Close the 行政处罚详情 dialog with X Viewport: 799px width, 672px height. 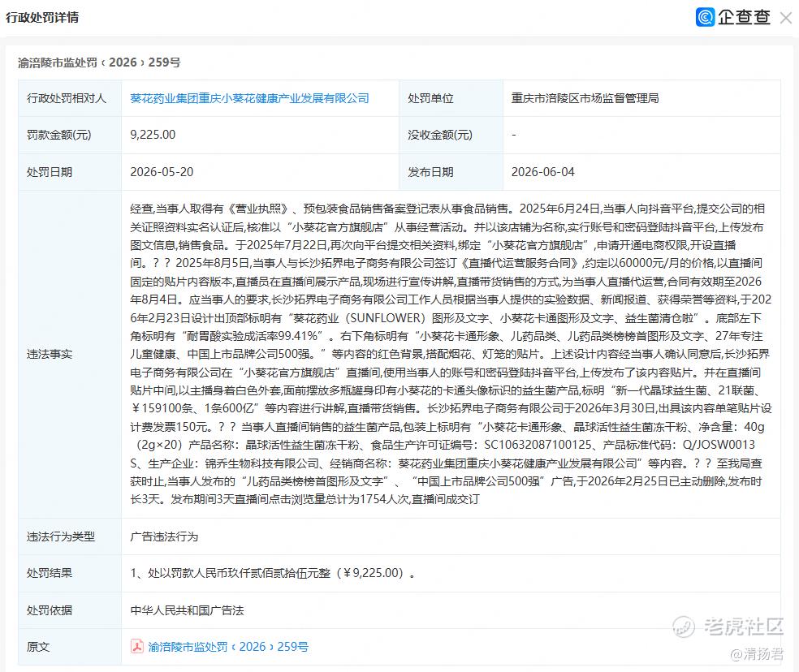(785, 19)
